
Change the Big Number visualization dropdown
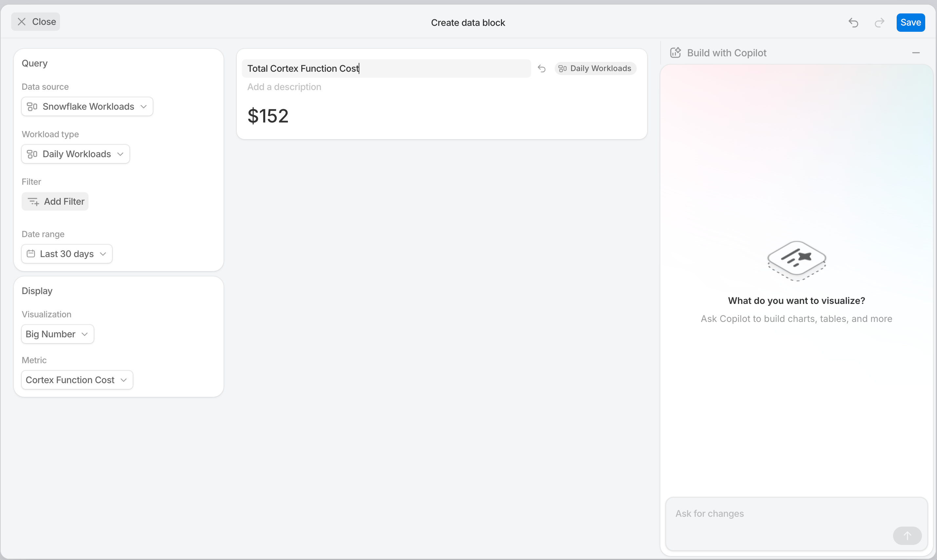(x=57, y=334)
